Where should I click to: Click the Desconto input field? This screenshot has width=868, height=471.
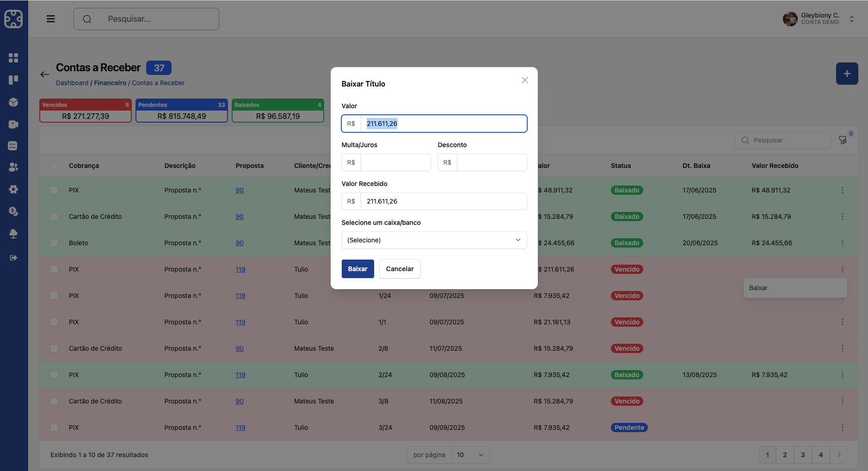[492, 162]
